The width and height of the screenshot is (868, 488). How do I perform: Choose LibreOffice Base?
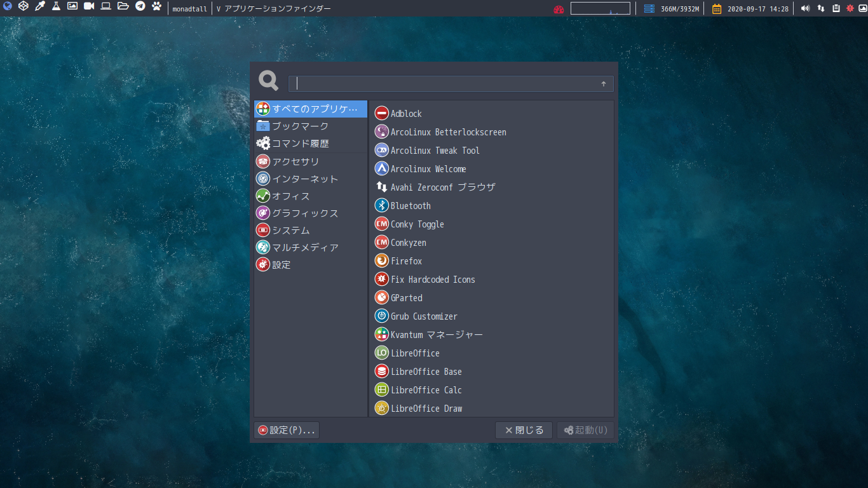[491, 372]
